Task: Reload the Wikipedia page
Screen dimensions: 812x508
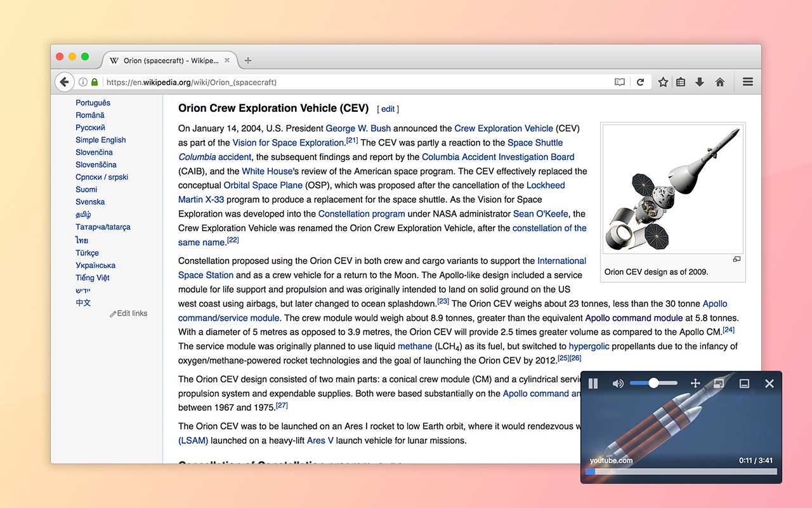Action: point(641,82)
